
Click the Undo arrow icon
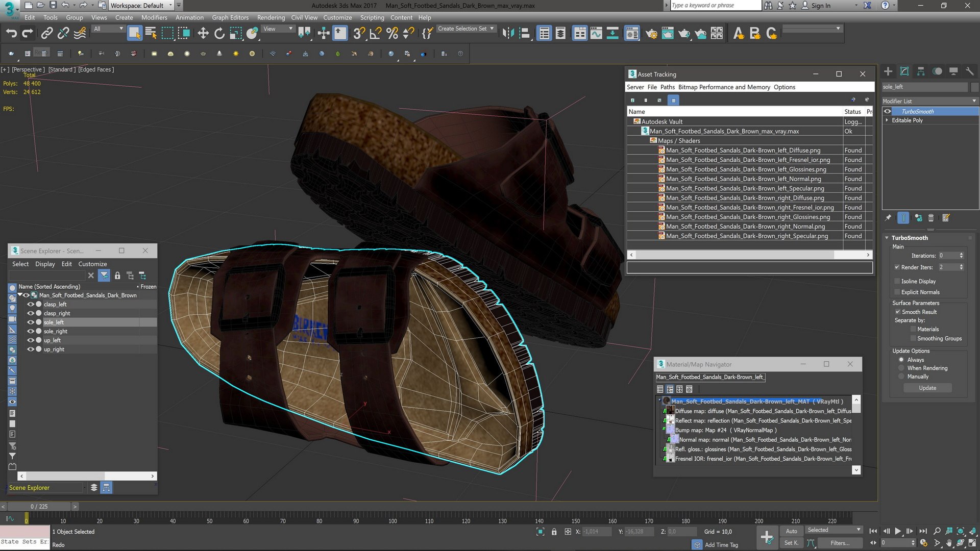coord(11,34)
